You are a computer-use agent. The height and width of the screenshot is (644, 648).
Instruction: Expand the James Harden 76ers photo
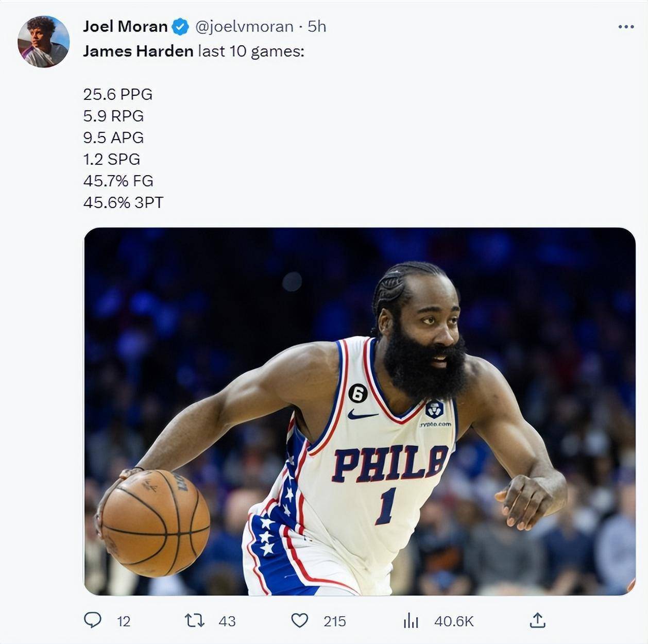[x=360, y=411]
